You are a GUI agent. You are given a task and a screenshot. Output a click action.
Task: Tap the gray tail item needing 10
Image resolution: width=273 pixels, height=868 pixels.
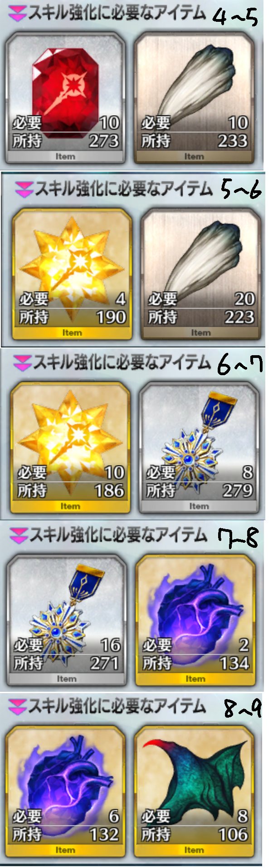pyautogui.click(x=194, y=98)
